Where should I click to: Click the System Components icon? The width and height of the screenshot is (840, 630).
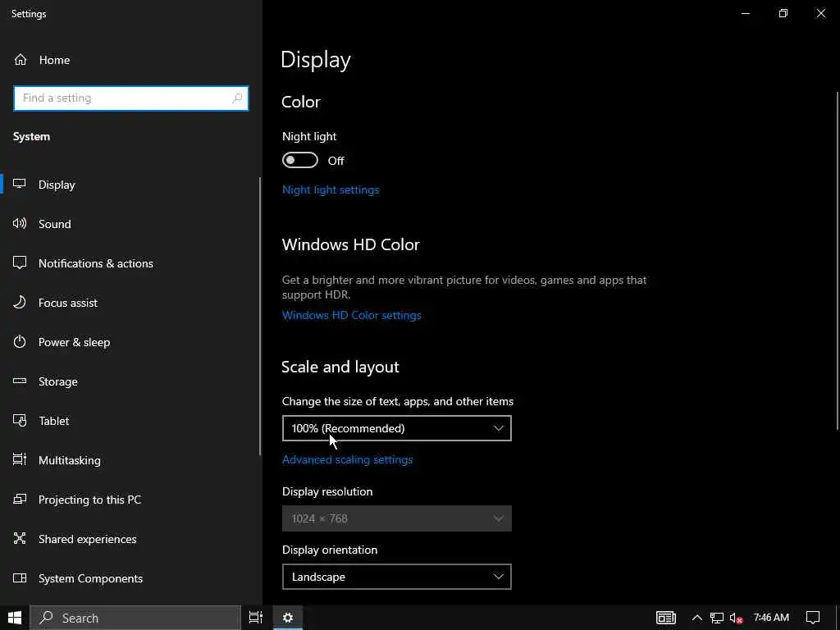click(x=20, y=578)
